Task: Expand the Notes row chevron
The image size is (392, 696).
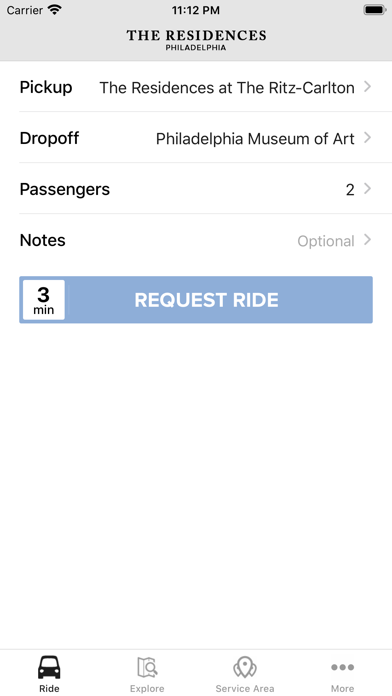Action: click(367, 240)
